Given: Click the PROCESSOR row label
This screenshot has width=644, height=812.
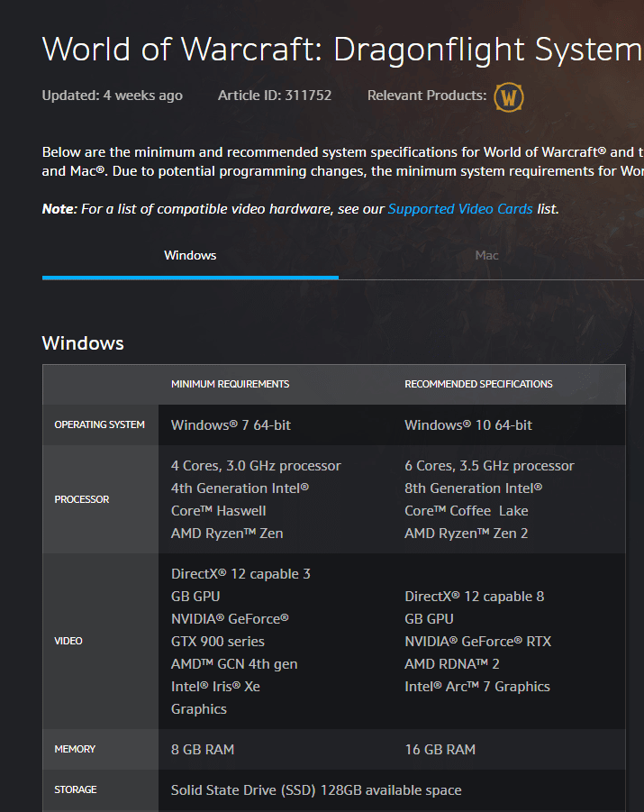Looking at the screenshot, I should point(82,498).
